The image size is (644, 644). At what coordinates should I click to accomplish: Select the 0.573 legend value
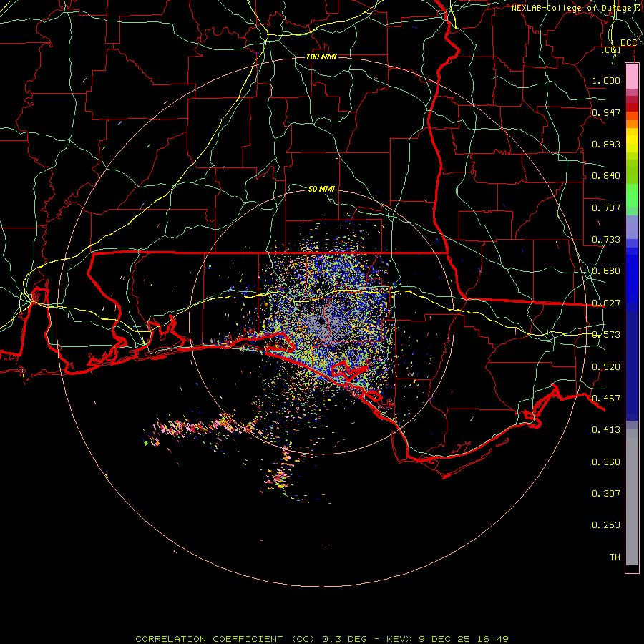[606, 335]
